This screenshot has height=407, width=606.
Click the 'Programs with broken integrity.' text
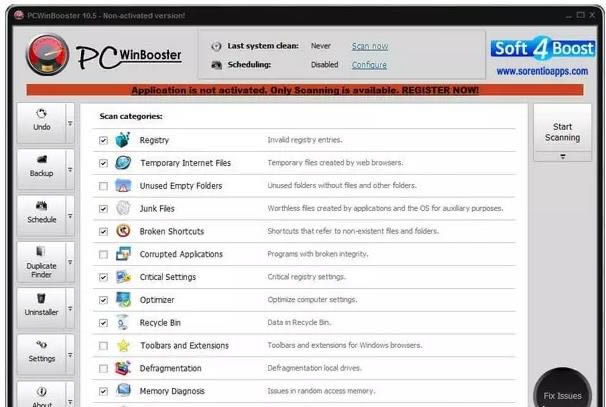click(x=318, y=254)
